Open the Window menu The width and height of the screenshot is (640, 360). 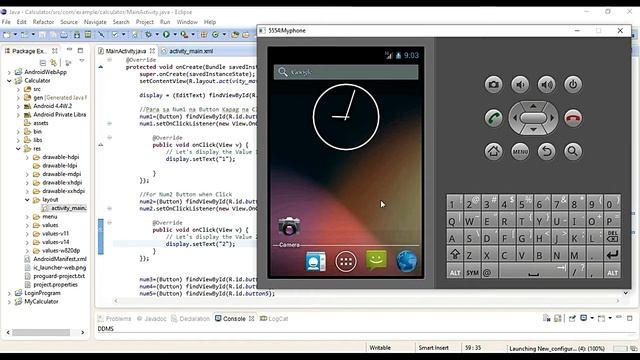[187, 22]
